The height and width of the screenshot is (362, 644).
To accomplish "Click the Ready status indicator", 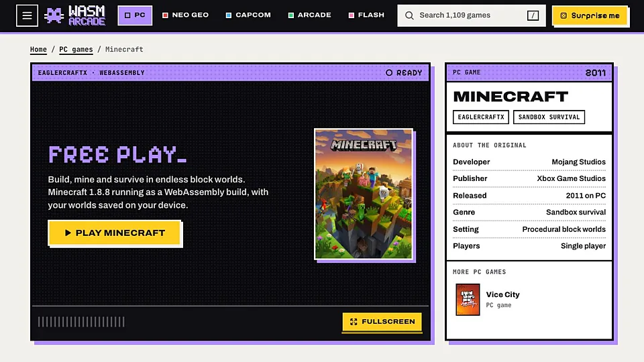I will pos(404,72).
